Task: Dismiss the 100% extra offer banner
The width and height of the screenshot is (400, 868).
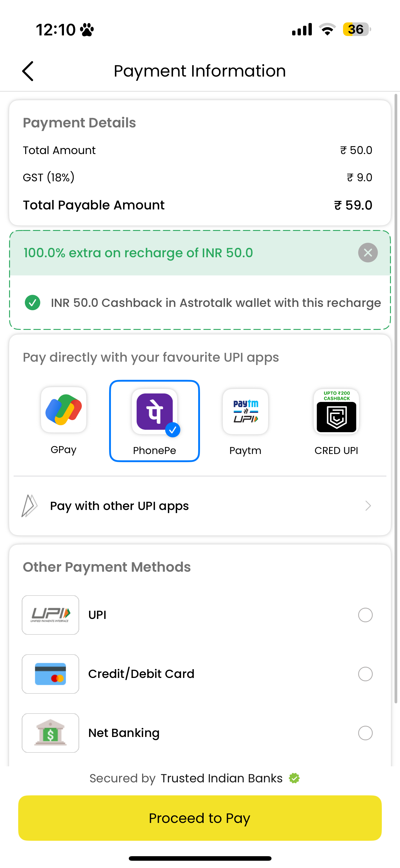Action: 368,253
